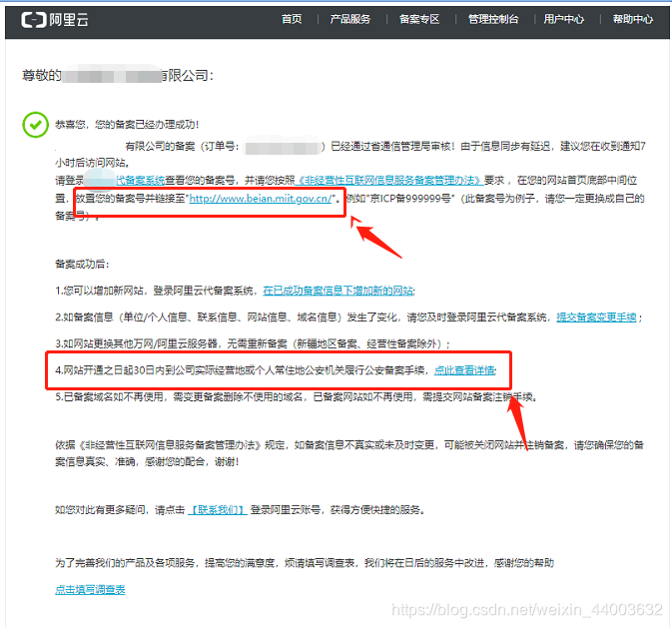Click 点击填写调查表 link
The image size is (672, 628).
90,590
